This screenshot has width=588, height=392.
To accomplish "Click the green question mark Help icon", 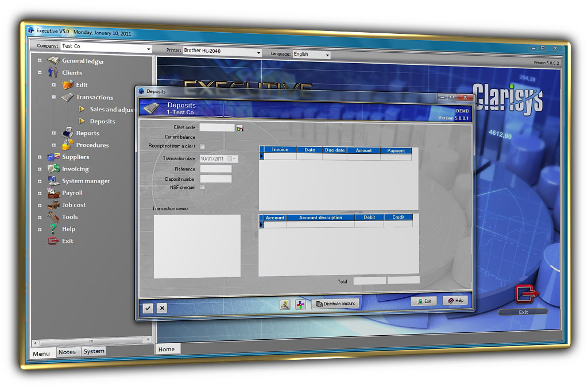I will pos(53,228).
